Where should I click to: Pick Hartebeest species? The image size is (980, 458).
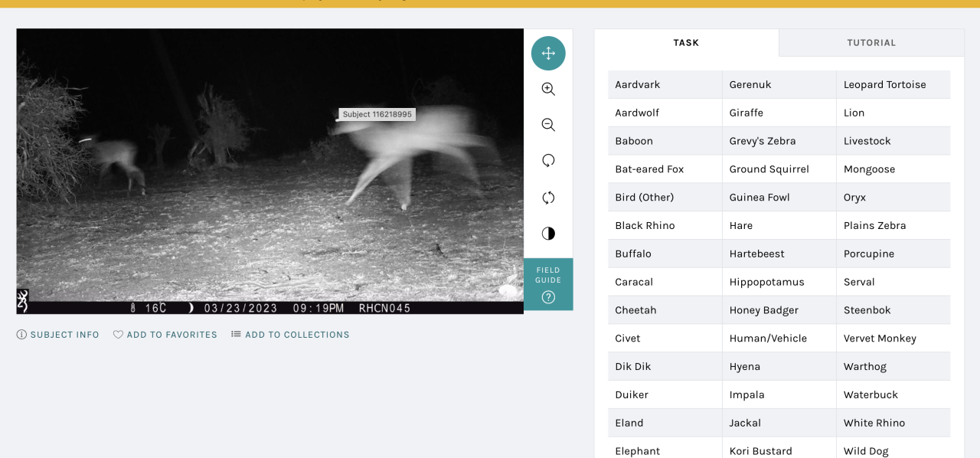coord(779,254)
